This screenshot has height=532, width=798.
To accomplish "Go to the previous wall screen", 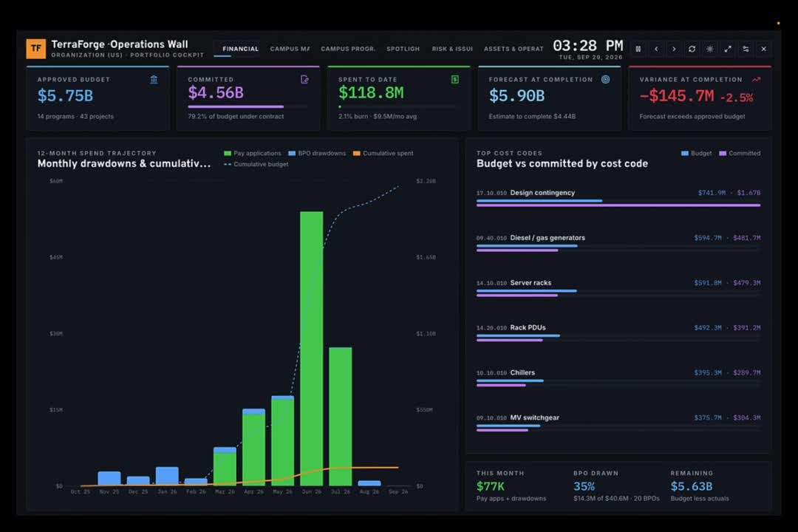I will click(x=656, y=49).
